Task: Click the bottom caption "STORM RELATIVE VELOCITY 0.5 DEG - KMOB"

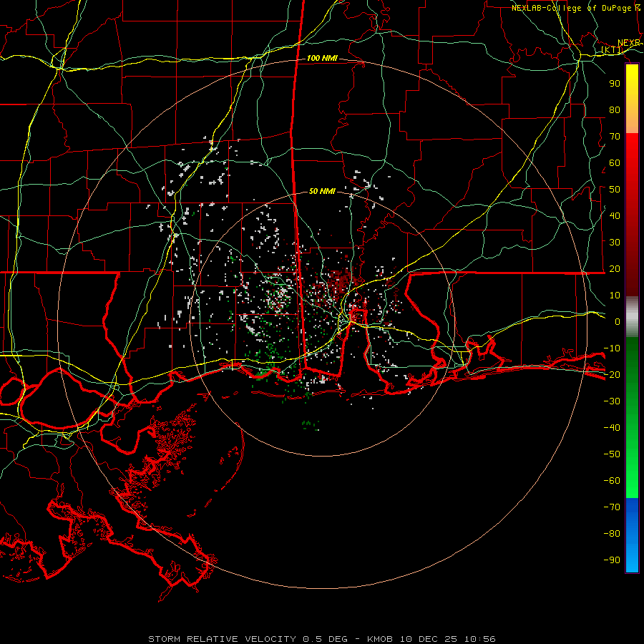Action: (x=273, y=639)
